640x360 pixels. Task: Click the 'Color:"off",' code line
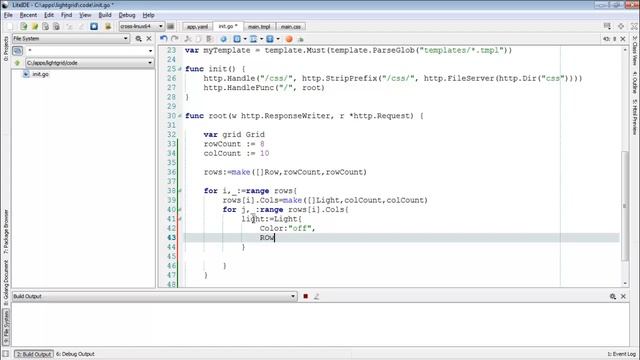click(x=287, y=229)
